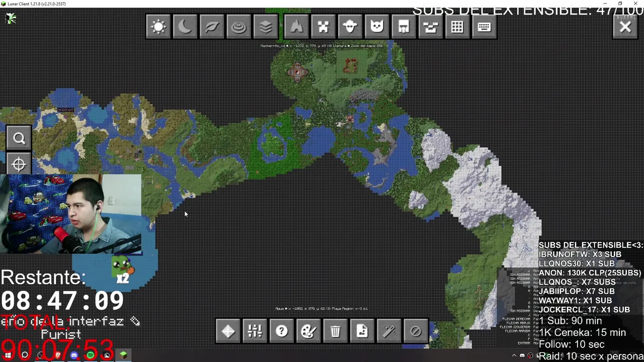Open Spotify from the taskbar
The height and width of the screenshot is (362, 644).
point(91,355)
